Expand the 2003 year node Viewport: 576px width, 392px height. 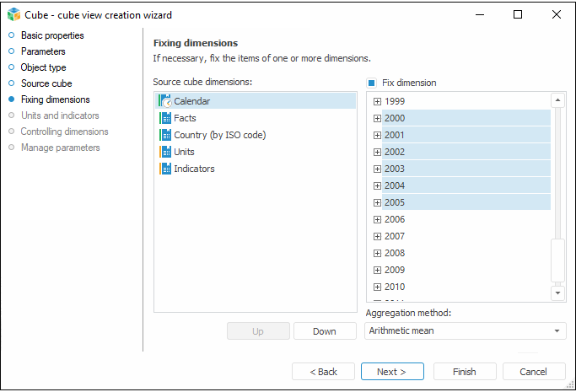click(x=377, y=169)
